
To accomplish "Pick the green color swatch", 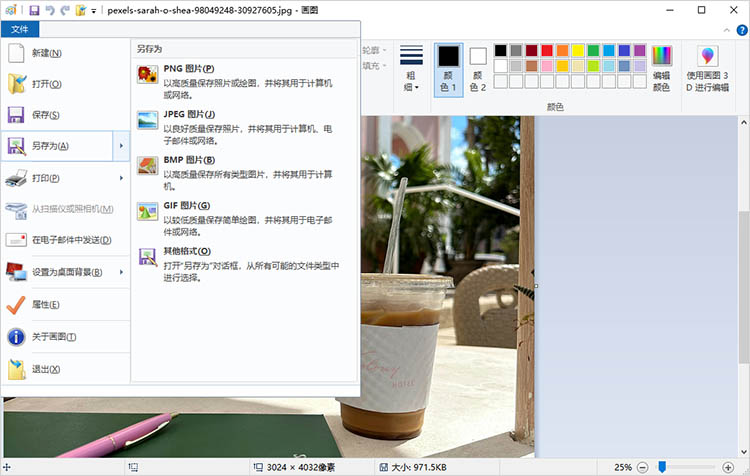I will click(593, 50).
